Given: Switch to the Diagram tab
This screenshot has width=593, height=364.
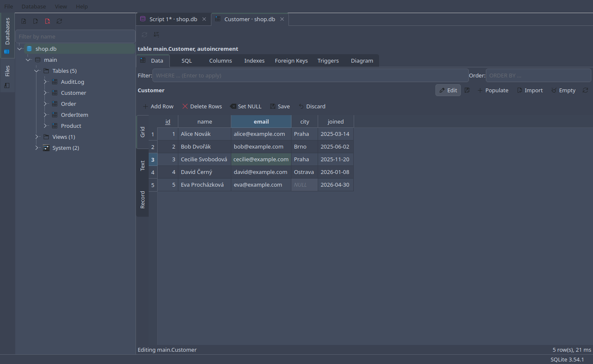Looking at the screenshot, I should [x=362, y=61].
